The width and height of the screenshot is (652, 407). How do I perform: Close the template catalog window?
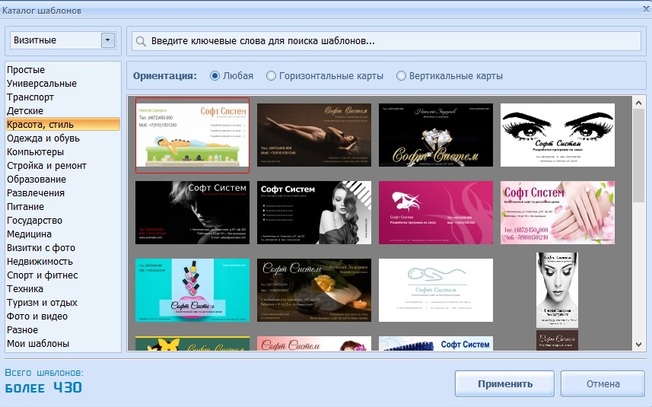[639, 9]
